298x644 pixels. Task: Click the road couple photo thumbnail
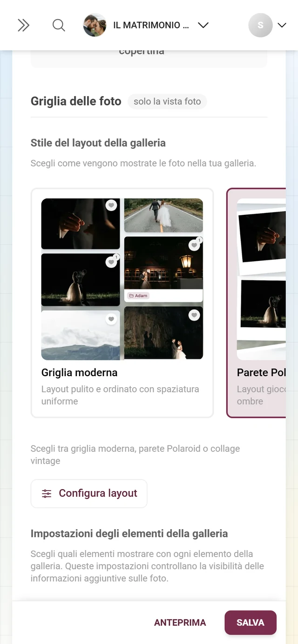(x=163, y=215)
